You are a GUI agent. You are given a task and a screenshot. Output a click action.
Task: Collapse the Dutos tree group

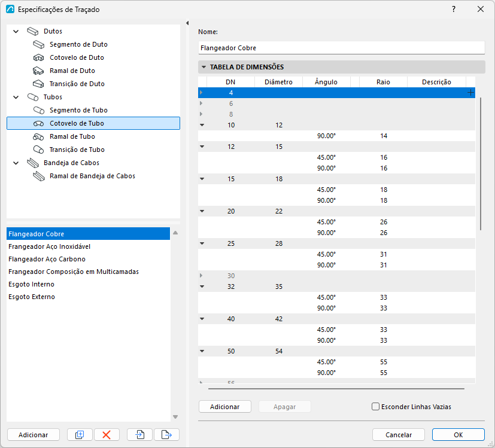click(x=16, y=31)
